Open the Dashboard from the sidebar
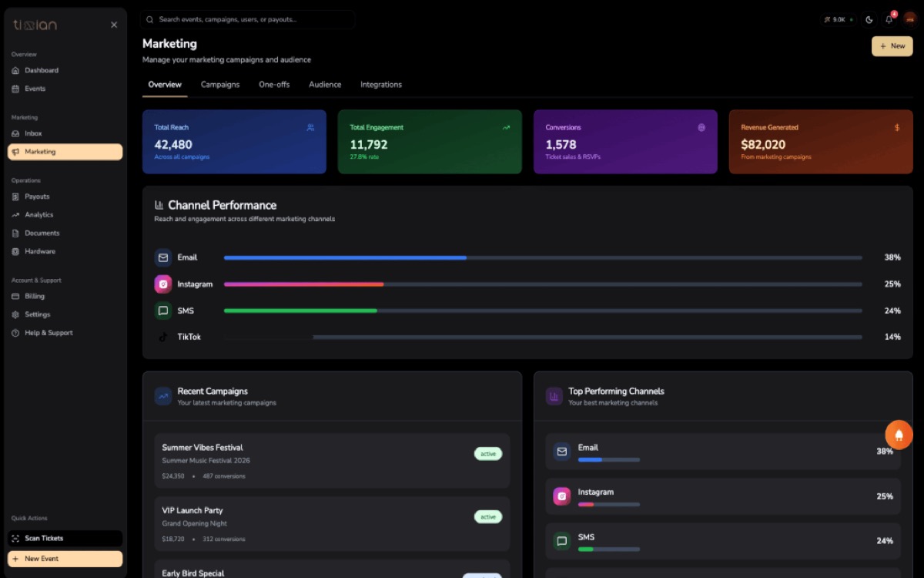The width and height of the screenshot is (924, 578). (x=42, y=70)
